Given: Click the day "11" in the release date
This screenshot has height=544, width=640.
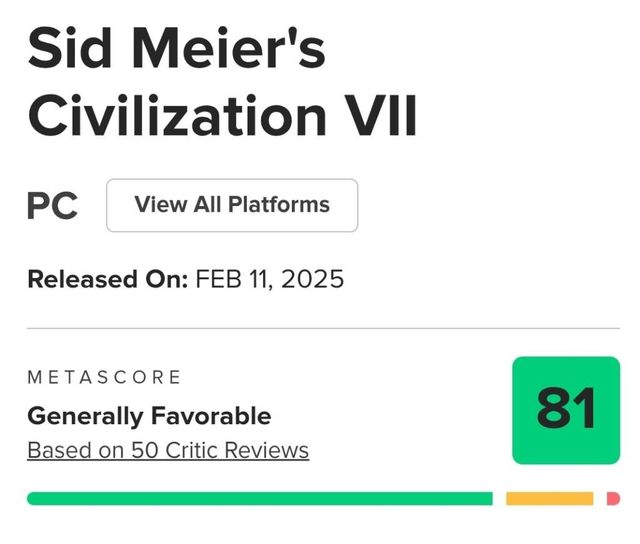Looking at the screenshot, I should click(x=263, y=279).
